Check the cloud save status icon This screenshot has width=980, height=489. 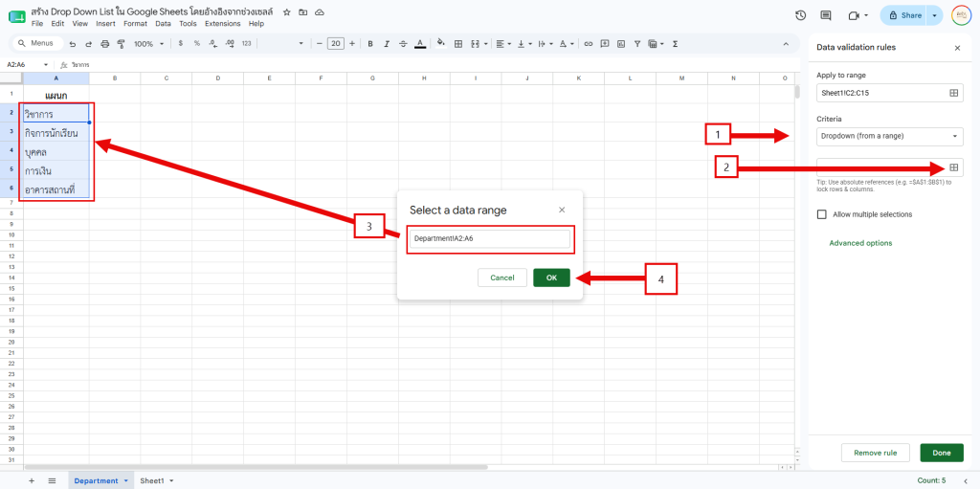click(320, 12)
